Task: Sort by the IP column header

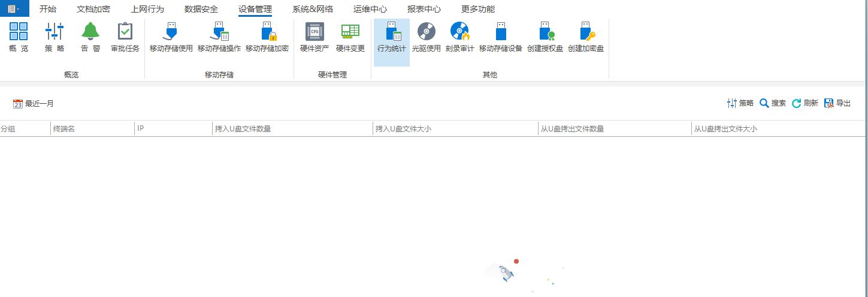Action: (174, 128)
